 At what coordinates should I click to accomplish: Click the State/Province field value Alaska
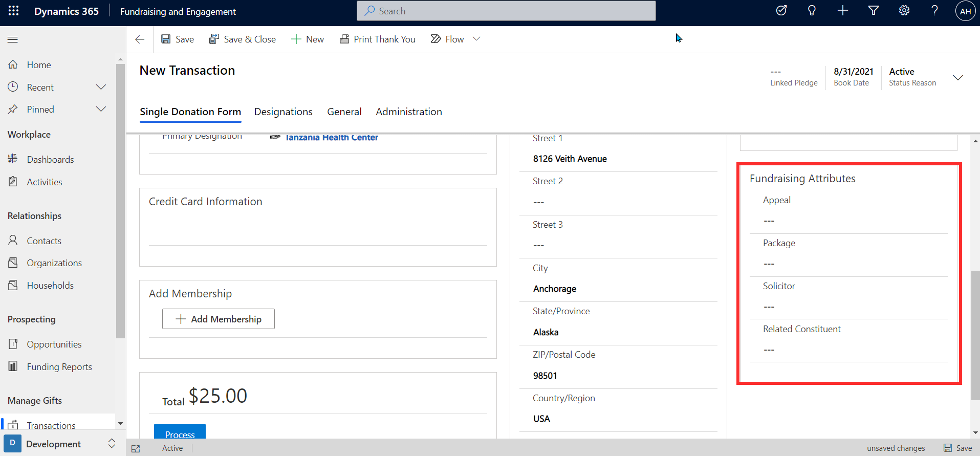click(x=546, y=332)
